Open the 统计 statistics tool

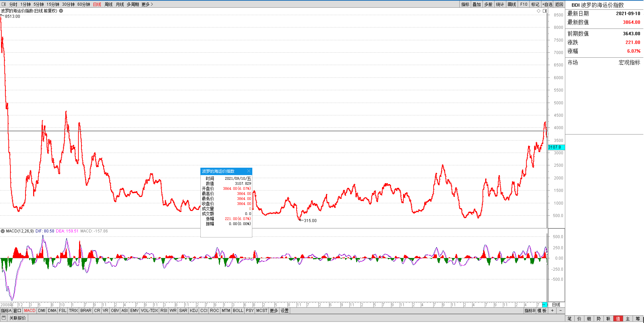[500, 4]
